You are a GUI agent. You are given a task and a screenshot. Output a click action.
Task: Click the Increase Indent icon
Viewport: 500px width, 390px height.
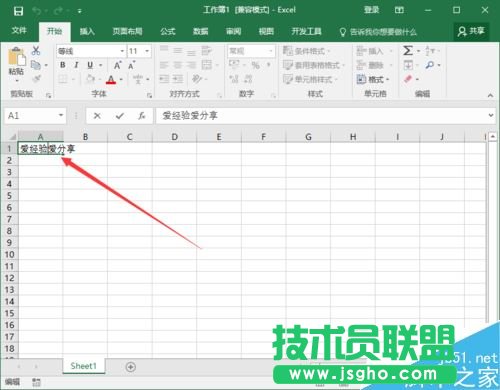tap(178, 79)
